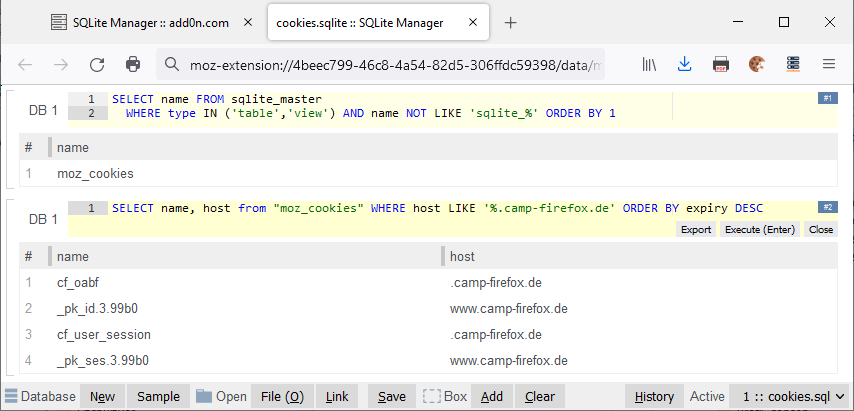The height and width of the screenshot is (411, 854).
Task: Click the SQLite Manager extension icon
Action: (x=793, y=64)
